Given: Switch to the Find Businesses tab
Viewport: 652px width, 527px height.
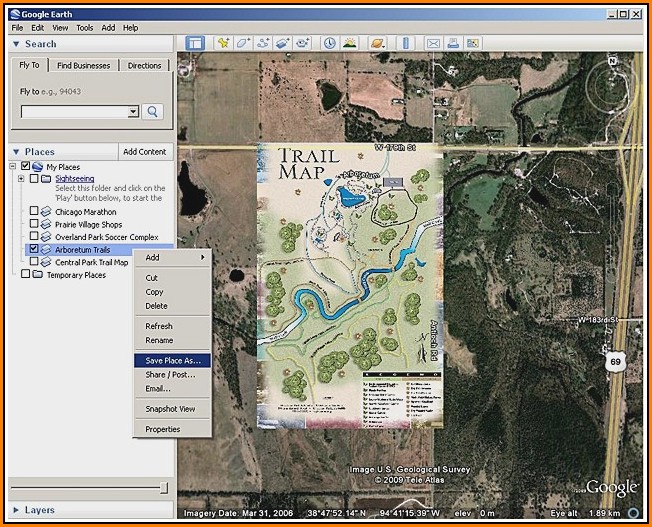Looking at the screenshot, I should pos(83,66).
